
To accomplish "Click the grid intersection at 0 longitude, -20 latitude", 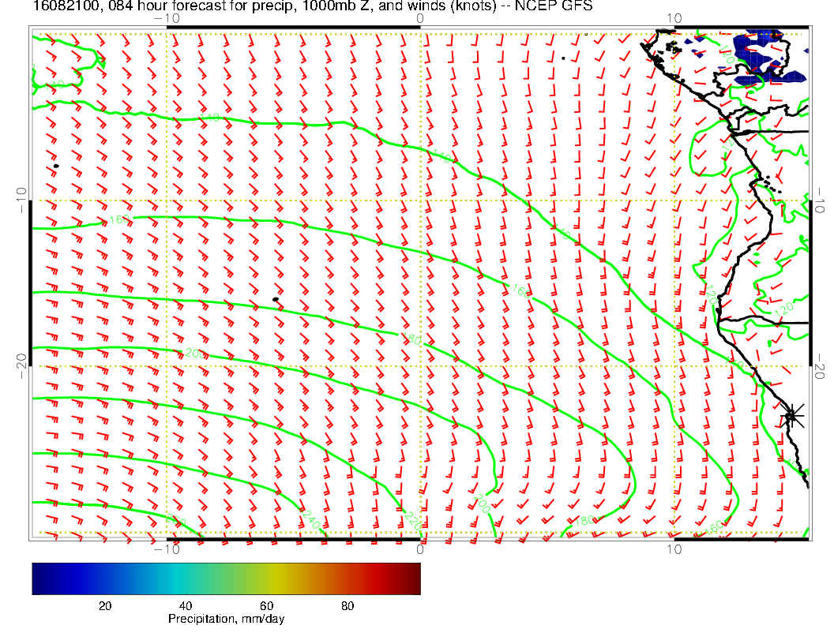I will 420,366.
